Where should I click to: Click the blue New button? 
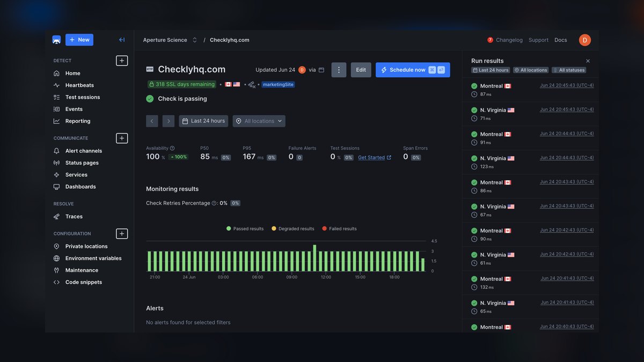tap(79, 40)
